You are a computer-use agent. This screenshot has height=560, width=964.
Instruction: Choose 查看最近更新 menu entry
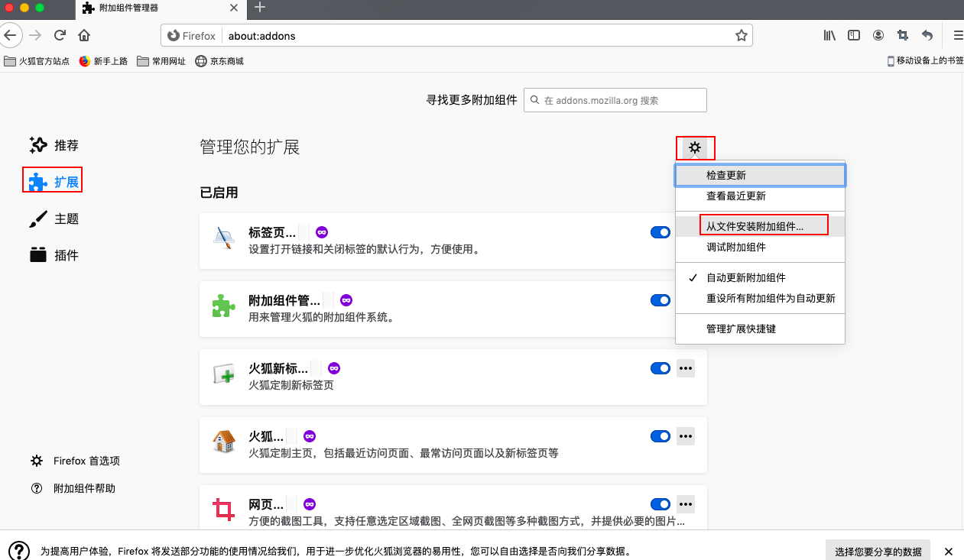[x=761, y=196]
